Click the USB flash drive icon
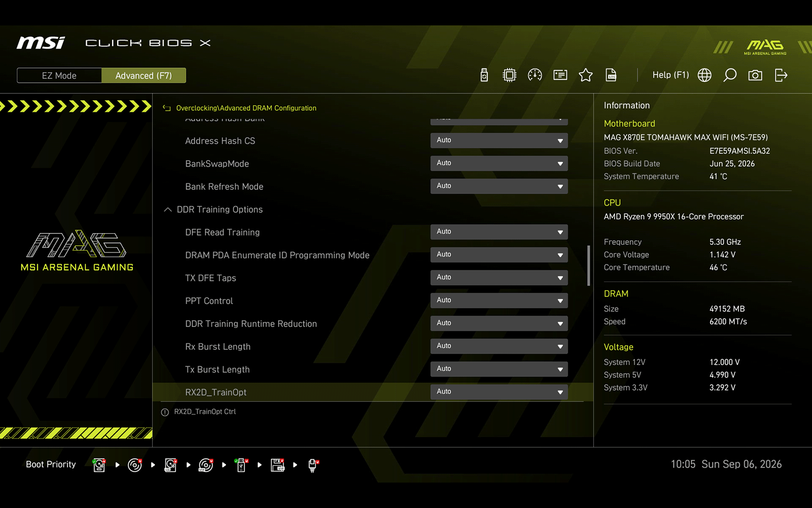 [484, 75]
